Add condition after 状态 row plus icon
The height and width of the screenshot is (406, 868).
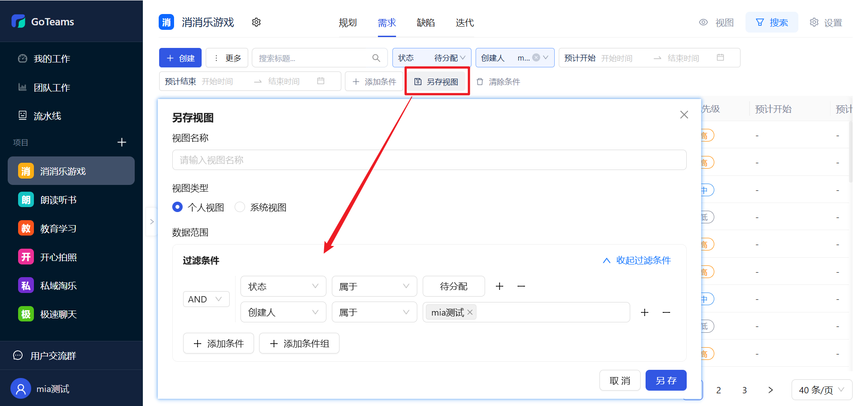point(500,286)
